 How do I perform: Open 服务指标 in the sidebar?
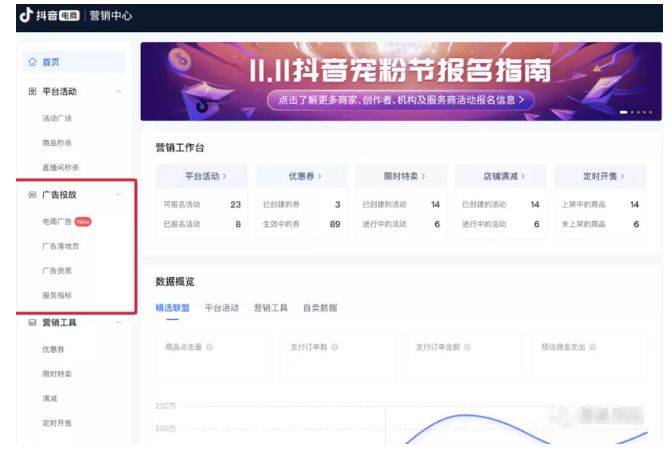pyautogui.click(x=57, y=295)
